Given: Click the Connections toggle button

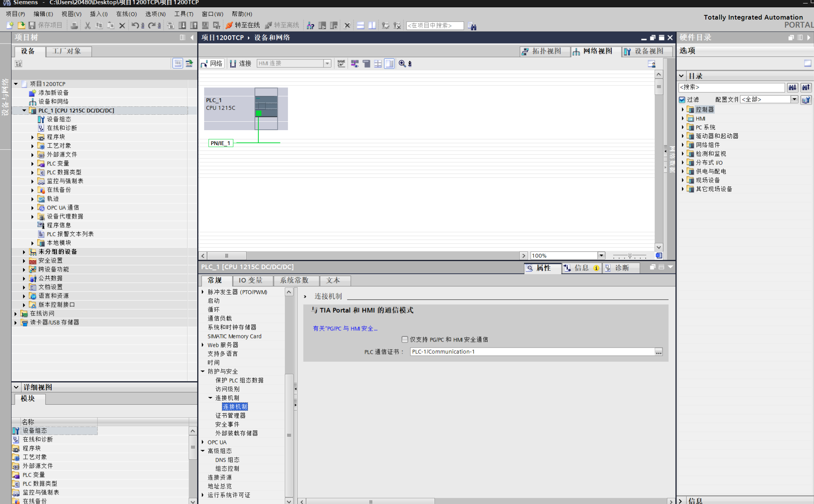Looking at the screenshot, I should click(241, 64).
